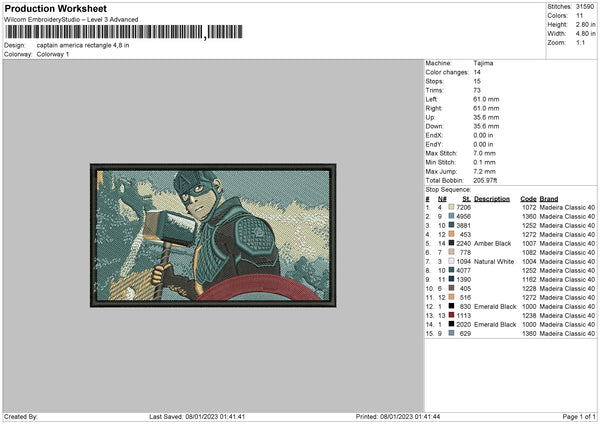This screenshot has width=600, height=424.
Task: Select the blue swatch for stop 2 (4956 stitches)
Action: 451,216
